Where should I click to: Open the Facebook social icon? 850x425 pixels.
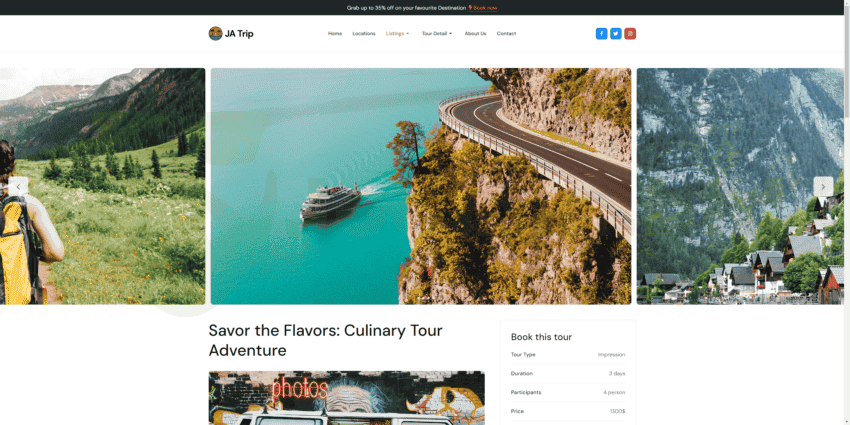tap(601, 34)
